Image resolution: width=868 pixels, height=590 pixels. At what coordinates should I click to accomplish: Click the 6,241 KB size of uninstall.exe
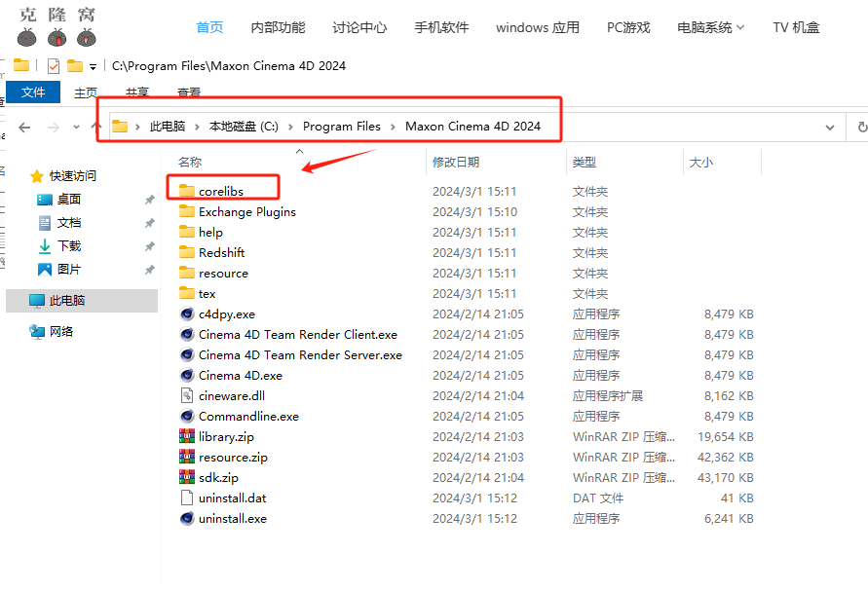tap(729, 519)
